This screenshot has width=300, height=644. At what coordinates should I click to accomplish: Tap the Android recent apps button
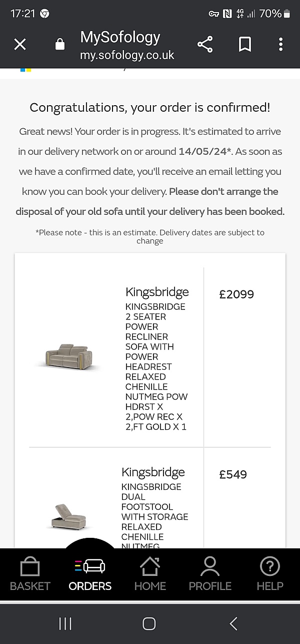(x=65, y=623)
